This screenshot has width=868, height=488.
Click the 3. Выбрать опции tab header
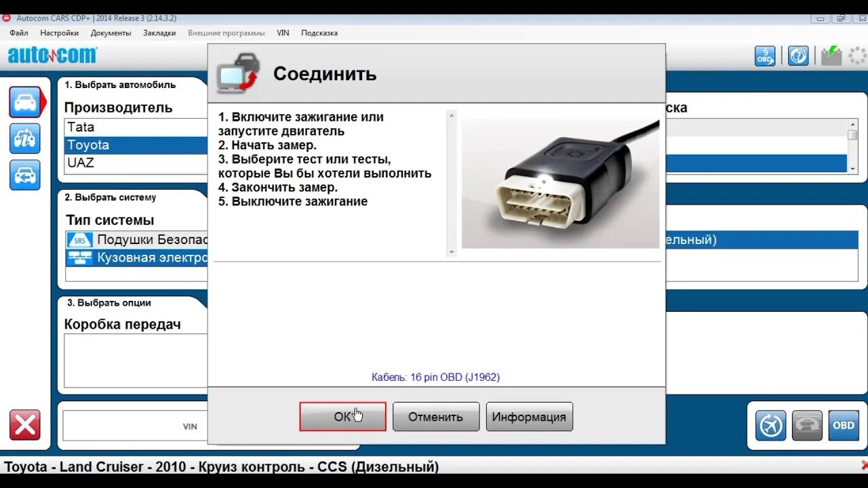[x=109, y=302]
